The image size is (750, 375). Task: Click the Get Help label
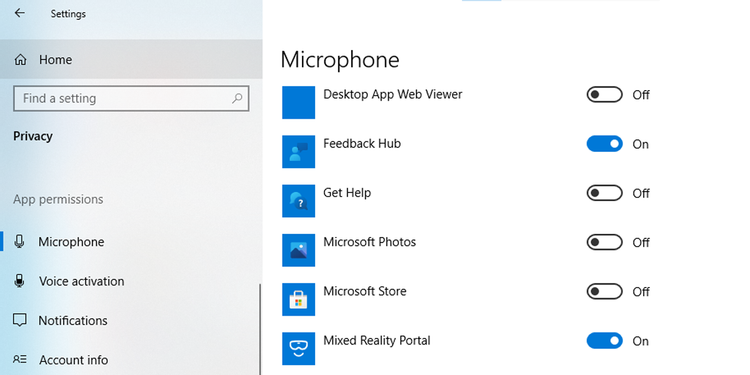pos(347,193)
